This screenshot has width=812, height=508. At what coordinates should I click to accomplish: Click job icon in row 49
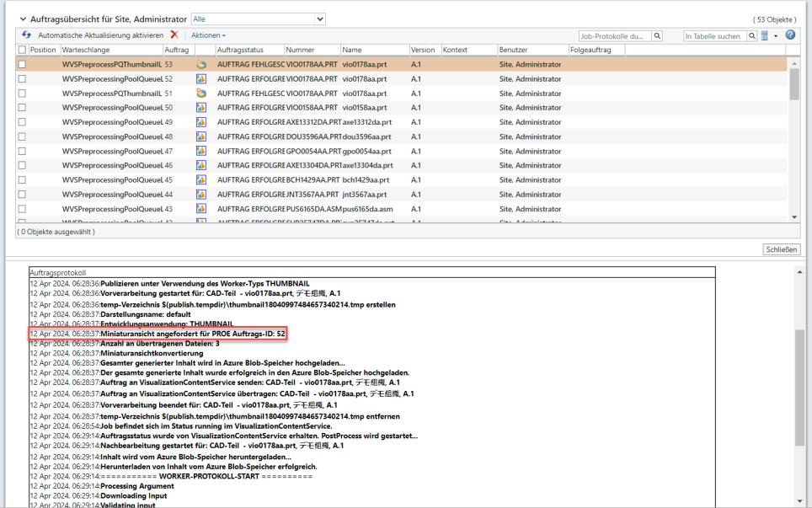[x=201, y=122]
